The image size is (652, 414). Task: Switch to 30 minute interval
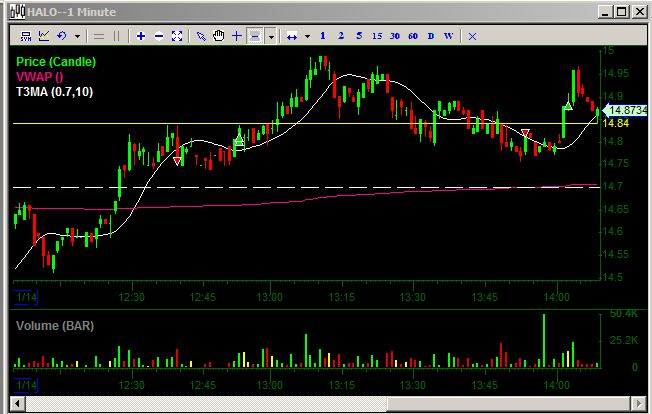coord(395,36)
